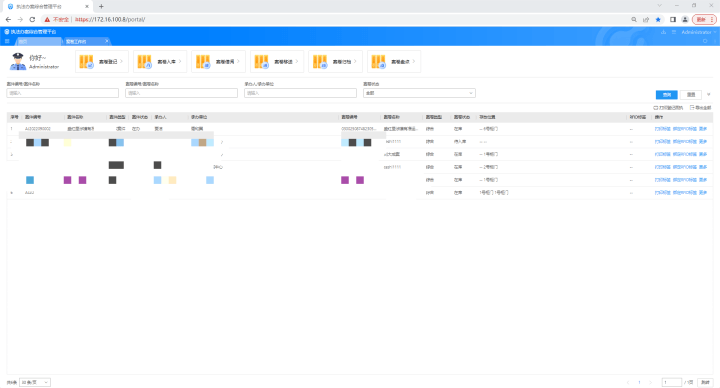
Task: Click bind RFID link in 待入库 row
Action: [x=685, y=141]
